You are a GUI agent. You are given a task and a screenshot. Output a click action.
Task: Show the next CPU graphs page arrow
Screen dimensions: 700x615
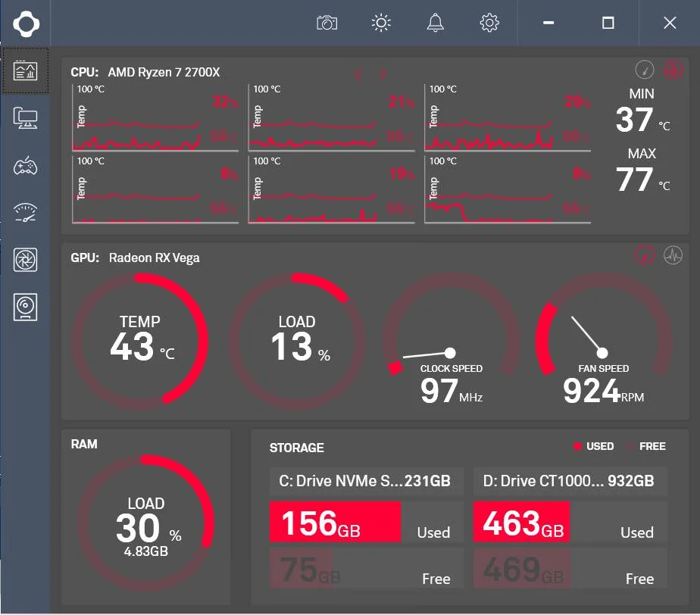click(382, 74)
